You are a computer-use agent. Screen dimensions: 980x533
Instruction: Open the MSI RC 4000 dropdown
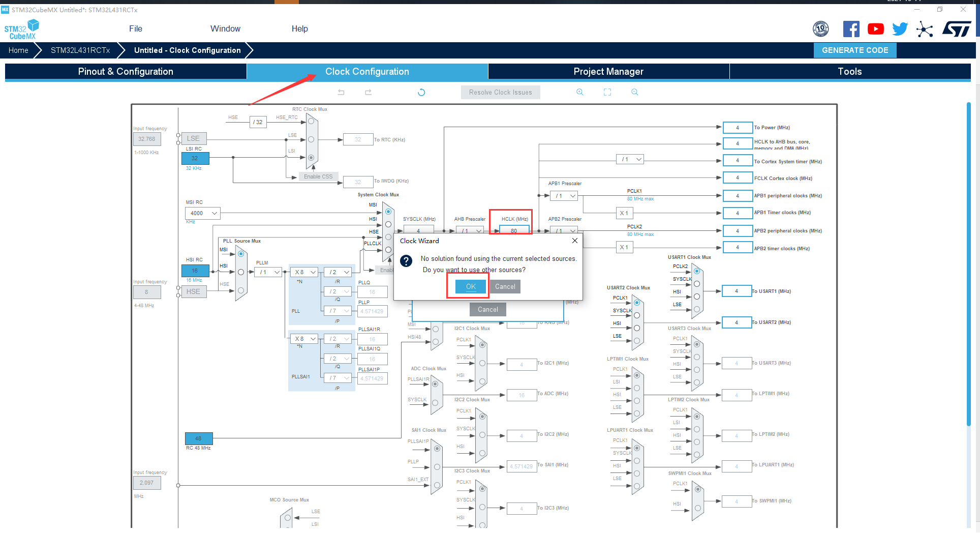[202, 213]
